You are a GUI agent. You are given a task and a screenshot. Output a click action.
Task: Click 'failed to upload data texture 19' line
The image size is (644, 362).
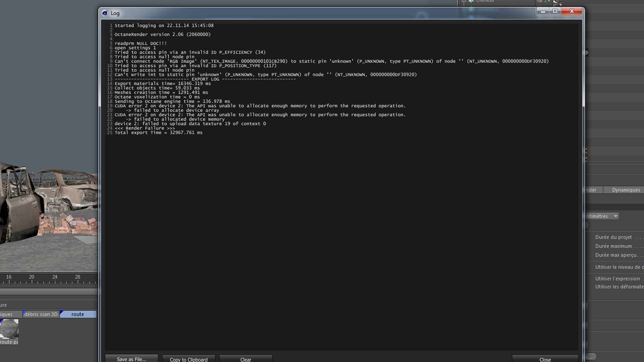pos(190,124)
